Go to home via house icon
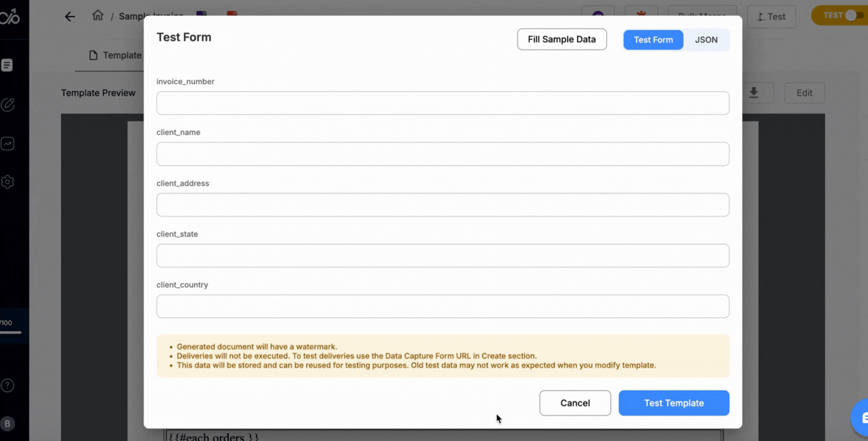This screenshot has width=868, height=441. 97,16
